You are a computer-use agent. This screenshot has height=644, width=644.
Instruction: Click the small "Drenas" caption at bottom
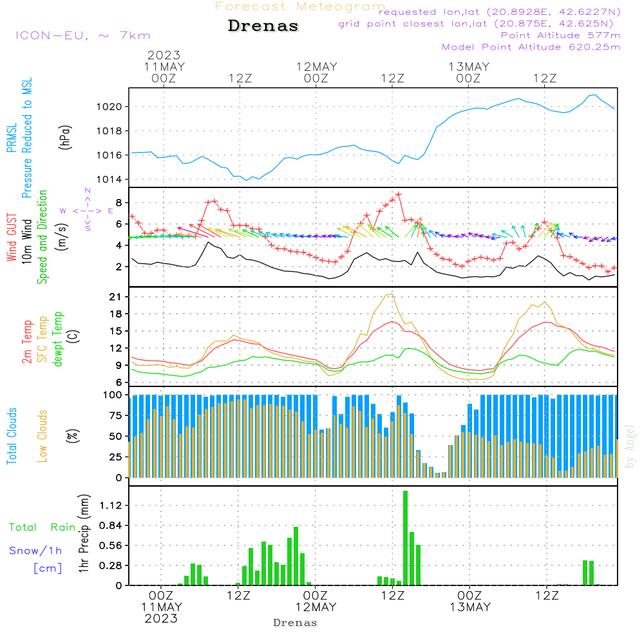[296, 623]
